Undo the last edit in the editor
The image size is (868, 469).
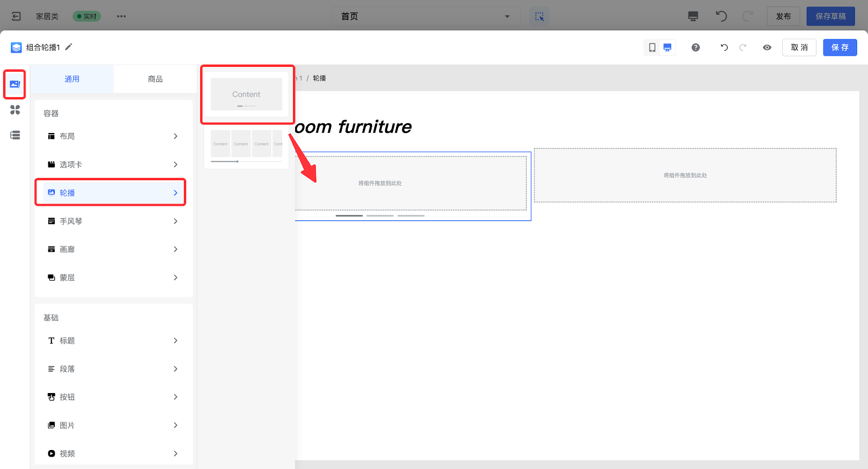click(x=724, y=48)
